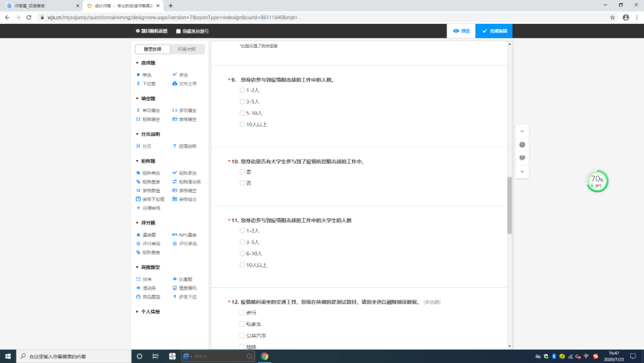Choose 是 in question 10
Image resolution: width=644 pixels, height=363 pixels.
pyautogui.click(x=243, y=172)
